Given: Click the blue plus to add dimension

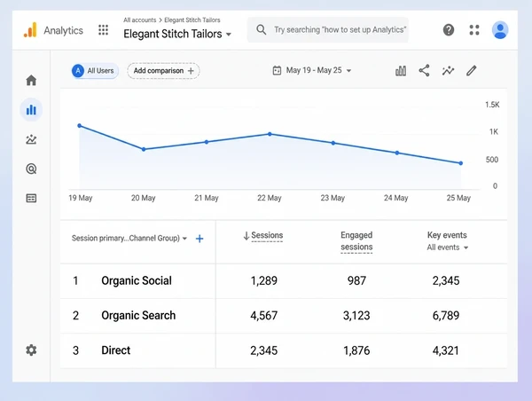Looking at the screenshot, I should click(x=199, y=239).
